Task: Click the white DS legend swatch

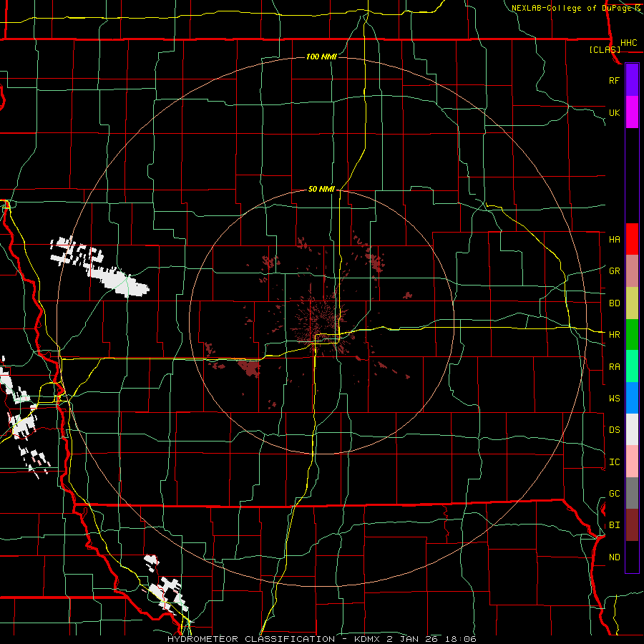Action: [632, 429]
